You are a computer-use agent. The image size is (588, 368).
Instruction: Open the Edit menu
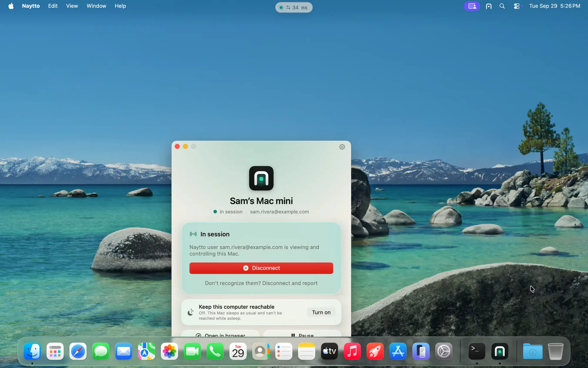(x=53, y=6)
